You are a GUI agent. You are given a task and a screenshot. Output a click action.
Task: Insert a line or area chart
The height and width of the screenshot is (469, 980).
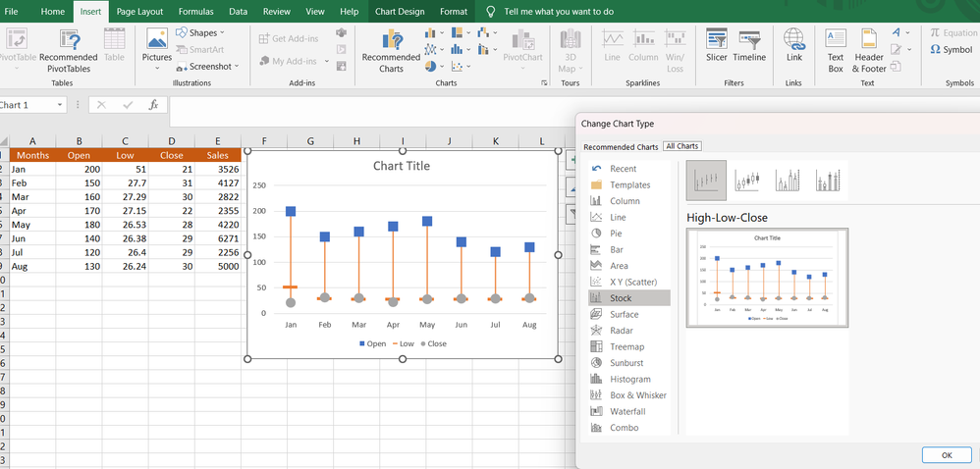point(430,49)
